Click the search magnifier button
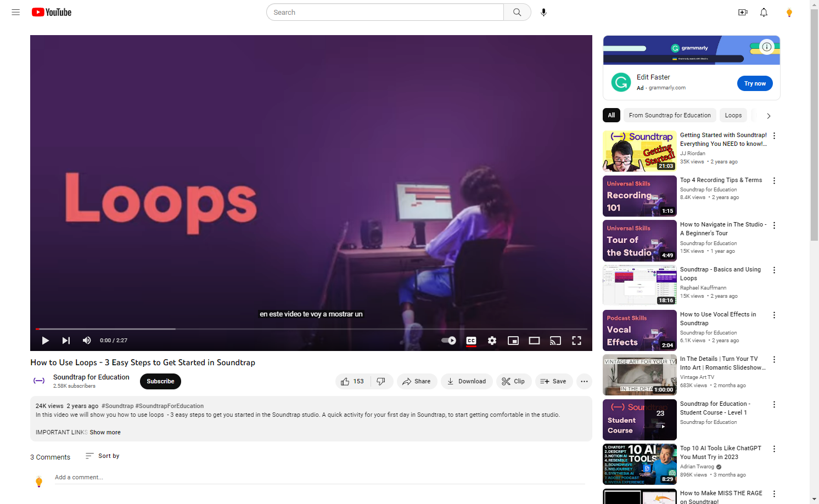 517,12
